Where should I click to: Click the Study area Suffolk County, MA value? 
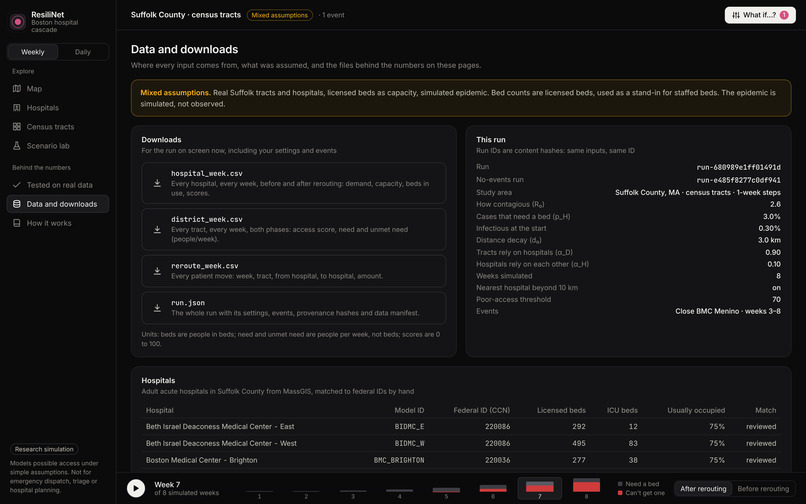(698, 192)
